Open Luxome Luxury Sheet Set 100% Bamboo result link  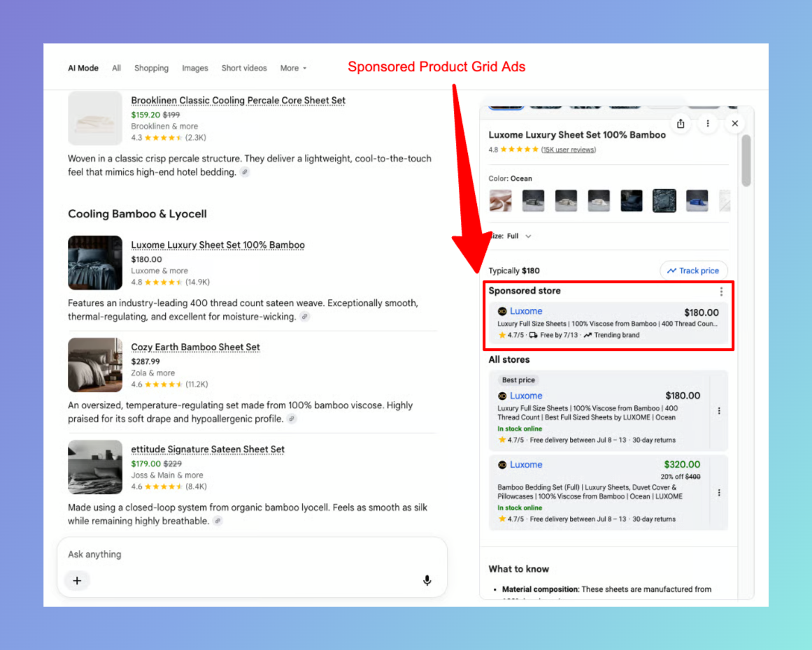coord(218,245)
